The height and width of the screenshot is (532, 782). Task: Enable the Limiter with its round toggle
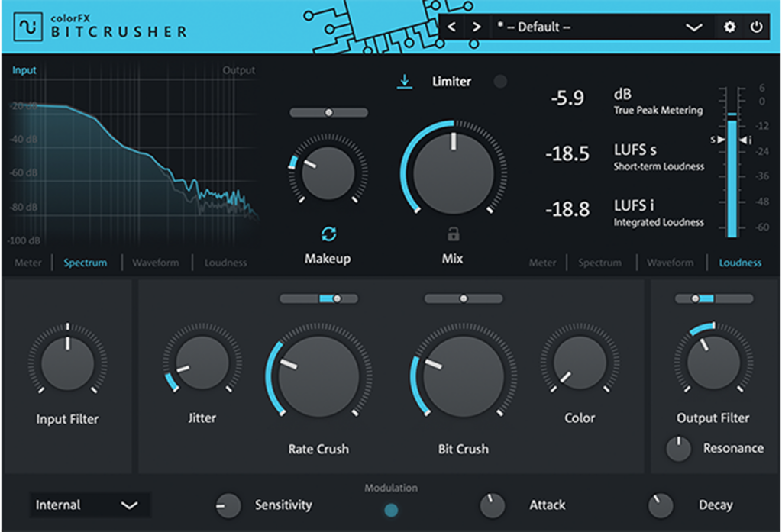click(x=500, y=80)
